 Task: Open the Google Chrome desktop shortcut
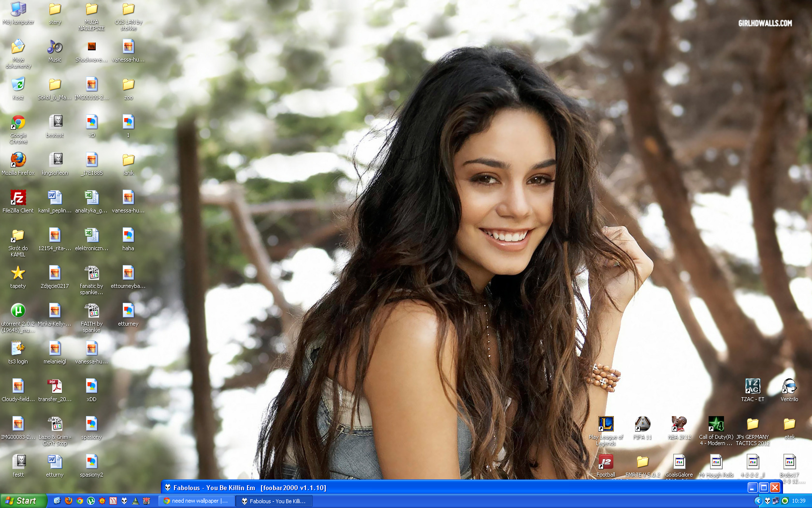coord(18,123)
